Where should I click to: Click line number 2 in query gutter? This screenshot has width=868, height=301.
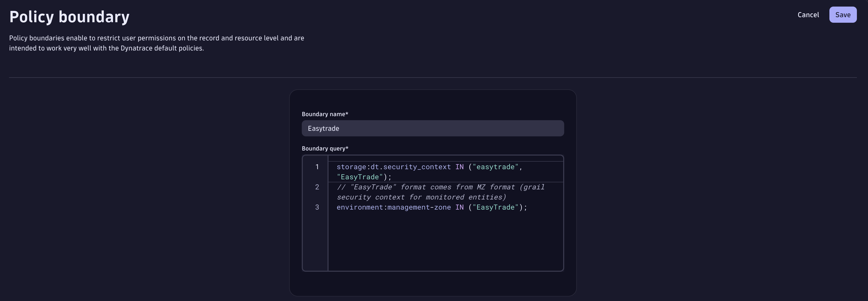coord(317,187)
